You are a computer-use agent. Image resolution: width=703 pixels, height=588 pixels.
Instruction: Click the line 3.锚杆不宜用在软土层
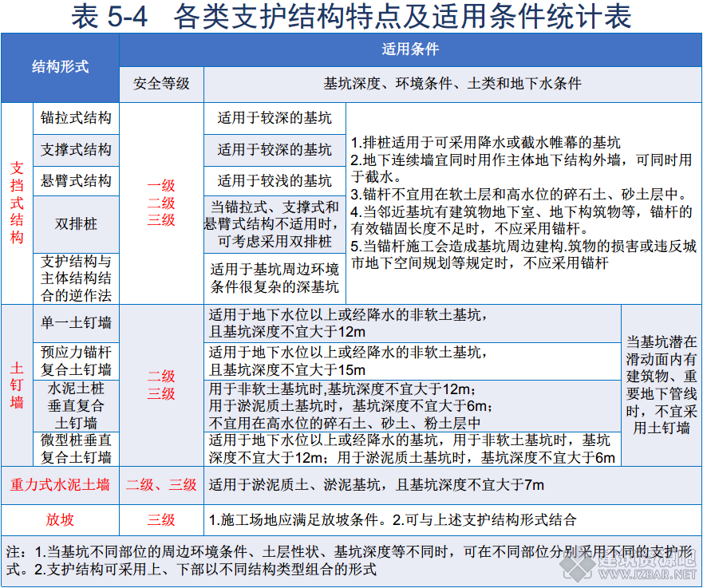(x=519, y=195)
